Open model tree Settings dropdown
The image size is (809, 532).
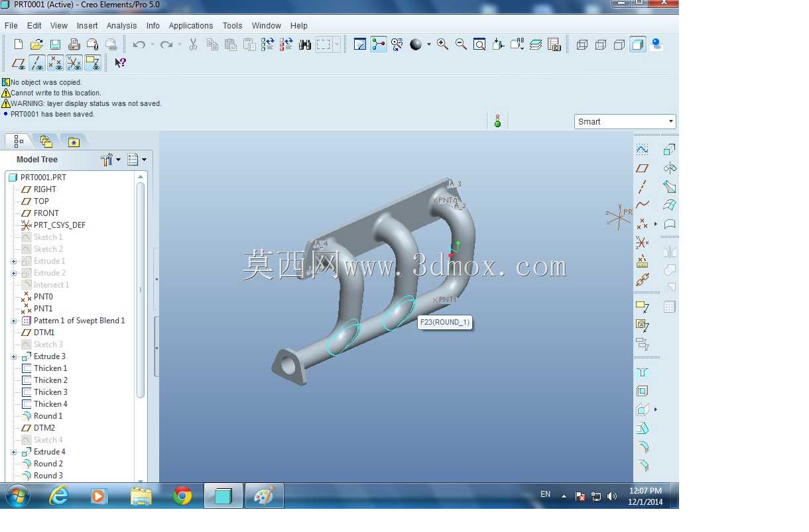click(111, 160)
